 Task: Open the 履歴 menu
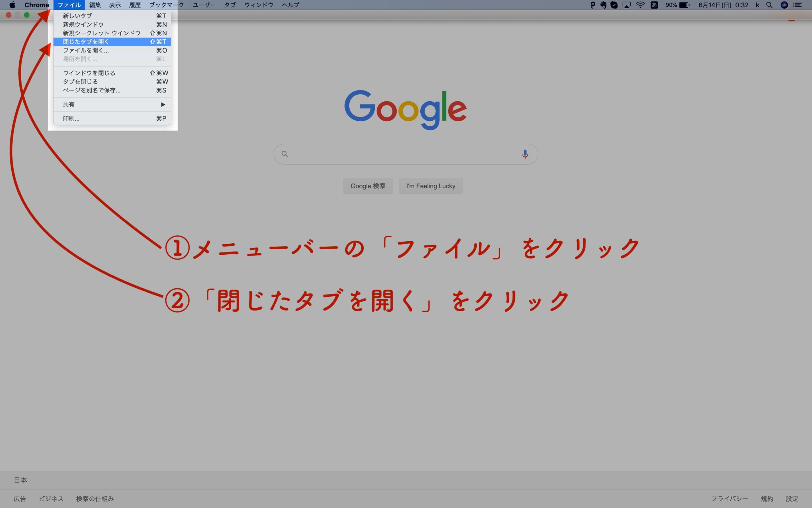[135, 5]
